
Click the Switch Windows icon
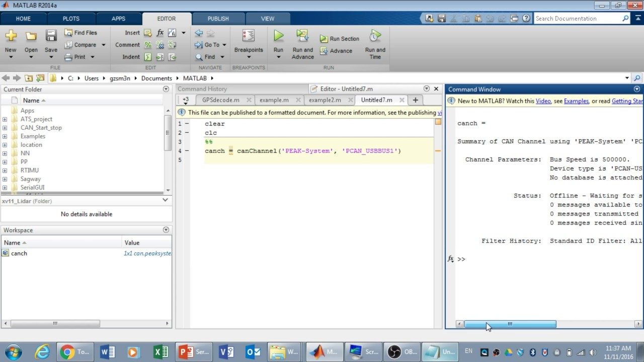[x=514, y=18]
